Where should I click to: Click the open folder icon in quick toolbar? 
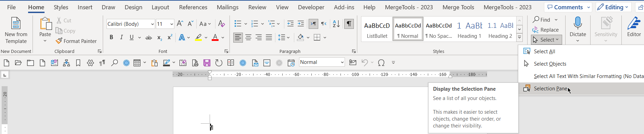coord(18,63)
